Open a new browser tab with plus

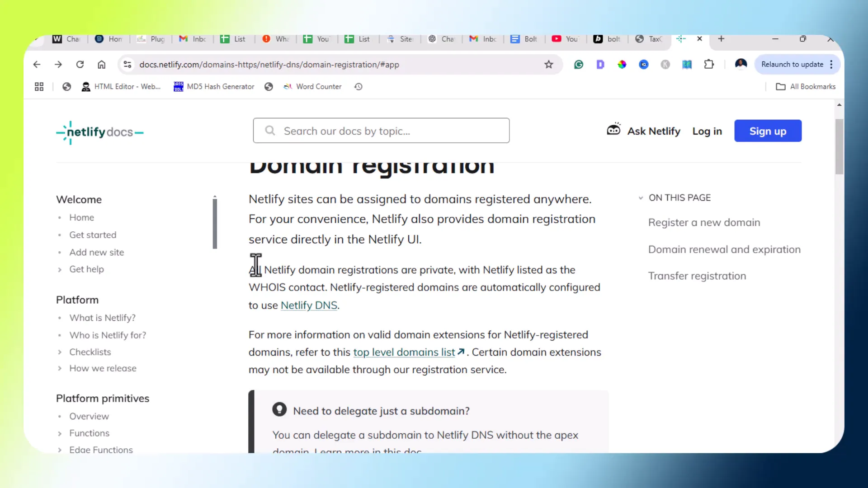click(x=722, y=39)
